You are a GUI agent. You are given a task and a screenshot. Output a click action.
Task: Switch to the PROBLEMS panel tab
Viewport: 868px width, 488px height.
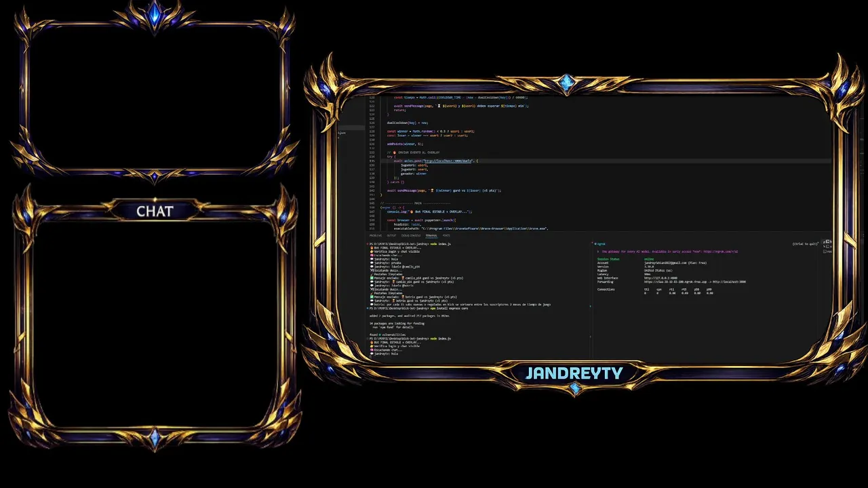pyautogui.click(x=374, y=235)
